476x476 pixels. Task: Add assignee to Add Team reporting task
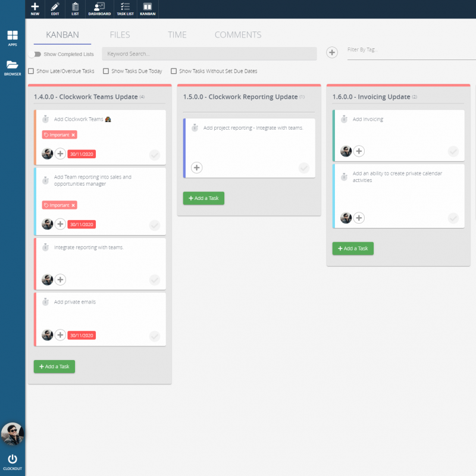60,224
